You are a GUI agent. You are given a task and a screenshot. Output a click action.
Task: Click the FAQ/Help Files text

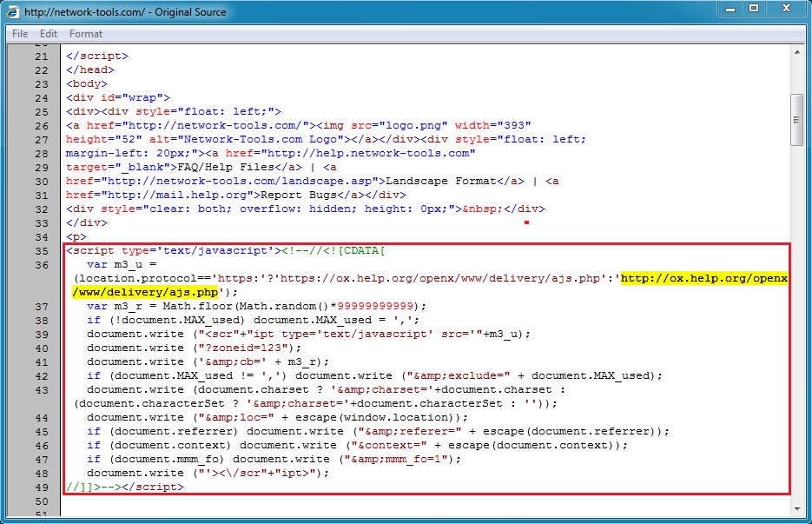[x=225, y=168]
